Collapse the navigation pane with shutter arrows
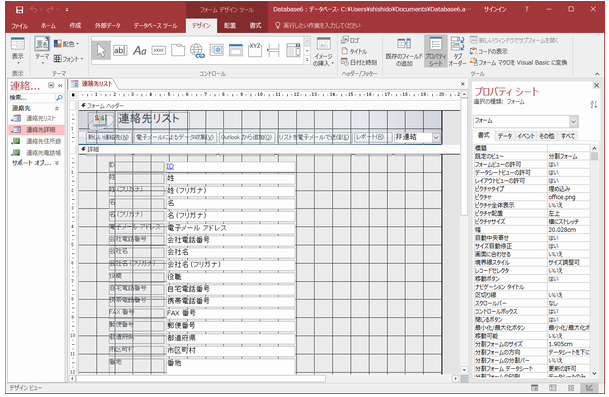Viewport: 609px width, 397px height. tap(60, 85)
